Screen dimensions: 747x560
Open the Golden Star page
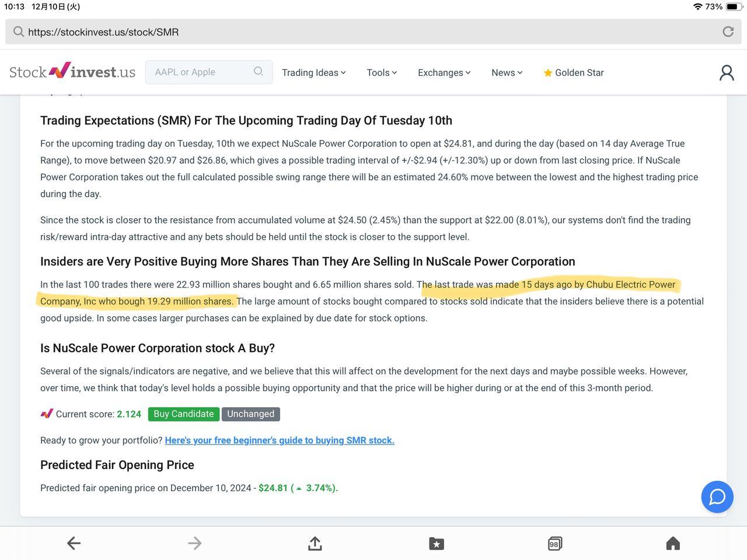[573, 72]
